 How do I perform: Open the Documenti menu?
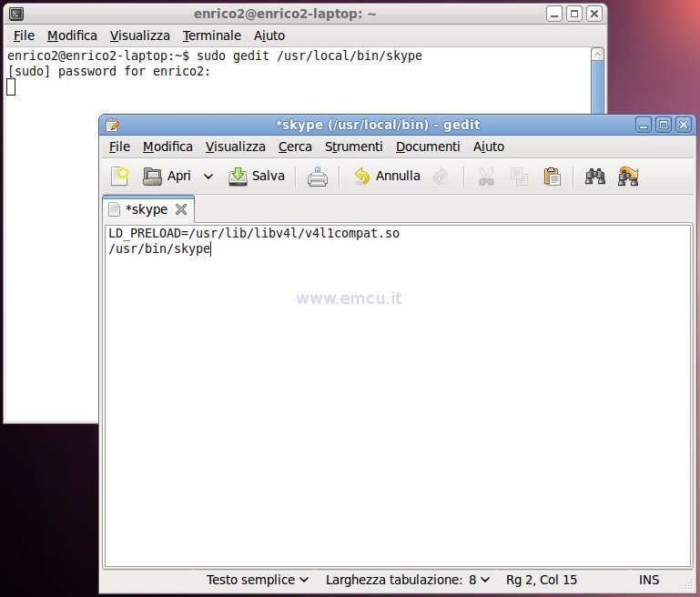428,147
